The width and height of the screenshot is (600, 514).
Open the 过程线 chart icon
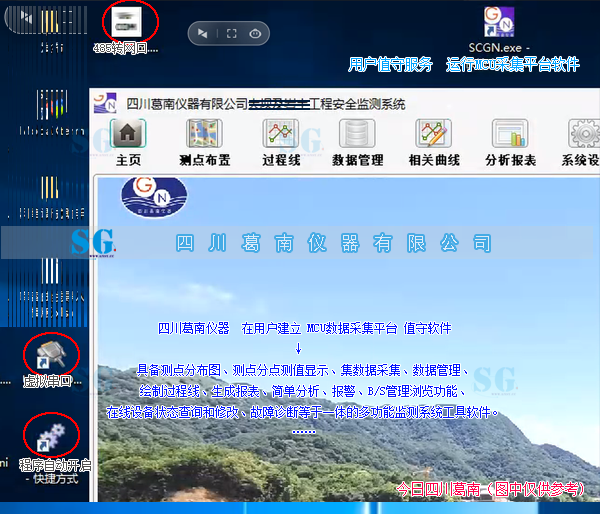[x=280, y=134]
